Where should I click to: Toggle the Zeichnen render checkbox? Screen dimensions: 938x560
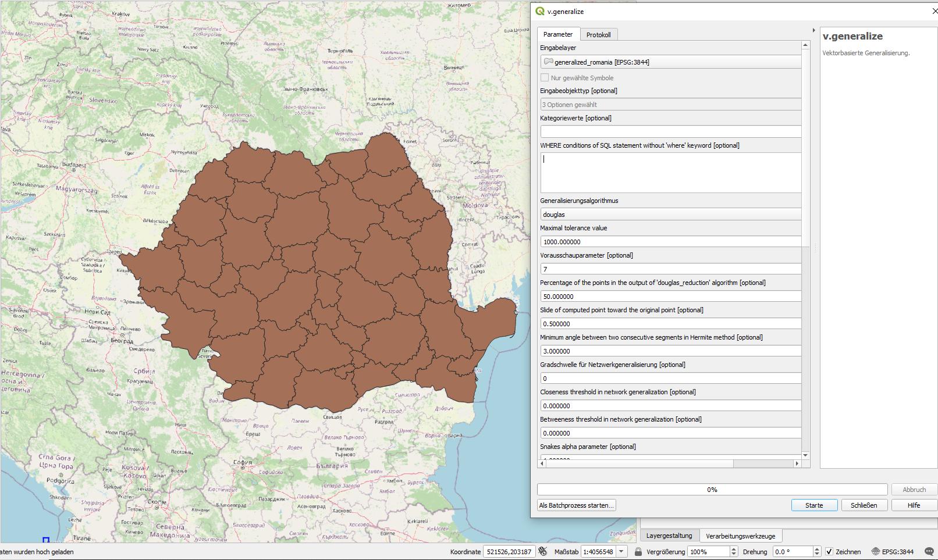[x=829, y=552]
